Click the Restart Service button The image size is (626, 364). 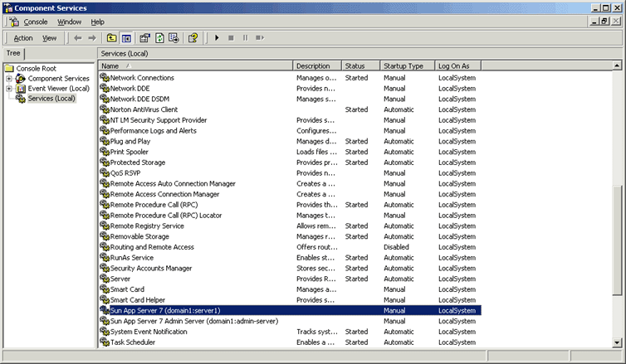(x=260, y=38)
